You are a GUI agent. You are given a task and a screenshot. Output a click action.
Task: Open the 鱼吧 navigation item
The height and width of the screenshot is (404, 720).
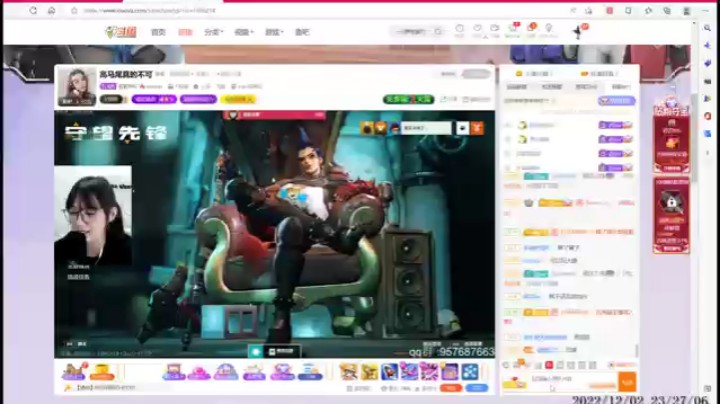click(302, 32)
